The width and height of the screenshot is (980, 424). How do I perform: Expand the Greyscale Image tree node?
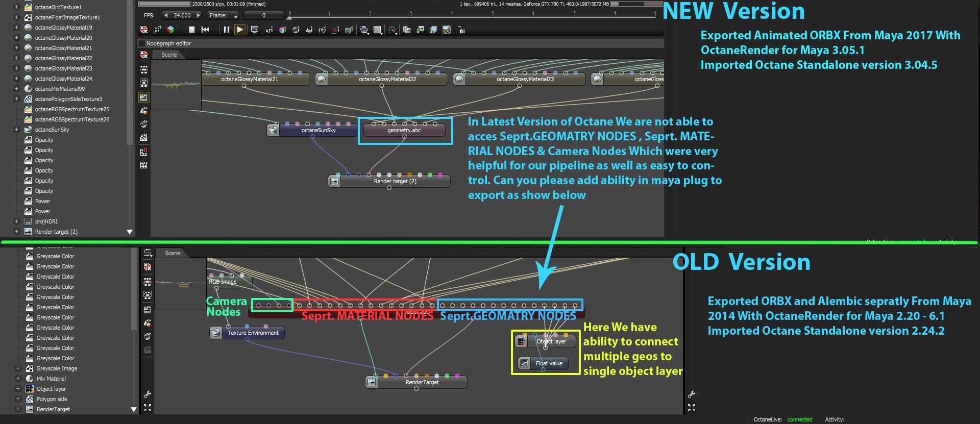tap(18, 368)
